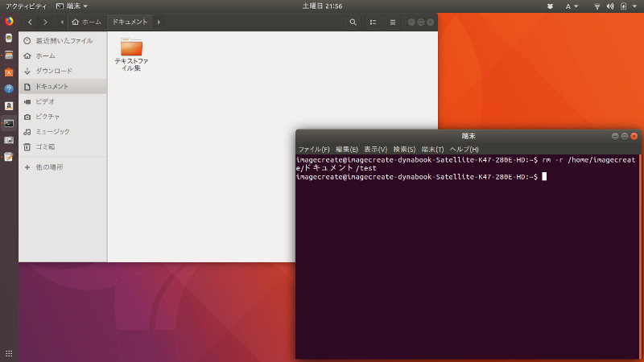Screen dimensions: 644x362
Task: Open the terminal ヘルプ(H) menu
Action: tap(464, 150)
